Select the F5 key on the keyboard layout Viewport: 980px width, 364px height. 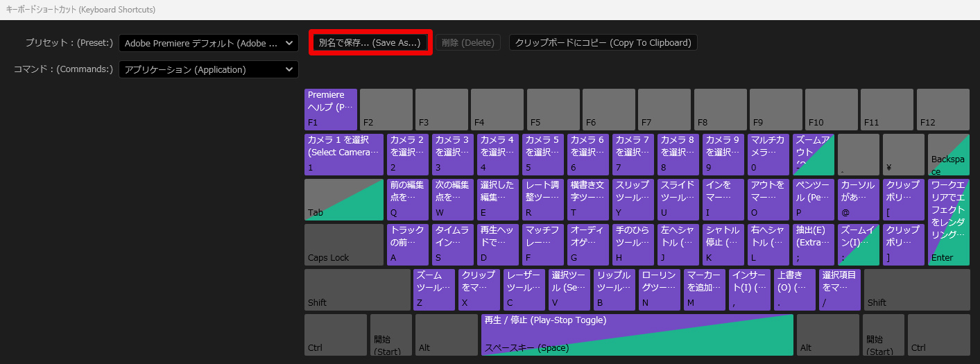pos(553,109)
